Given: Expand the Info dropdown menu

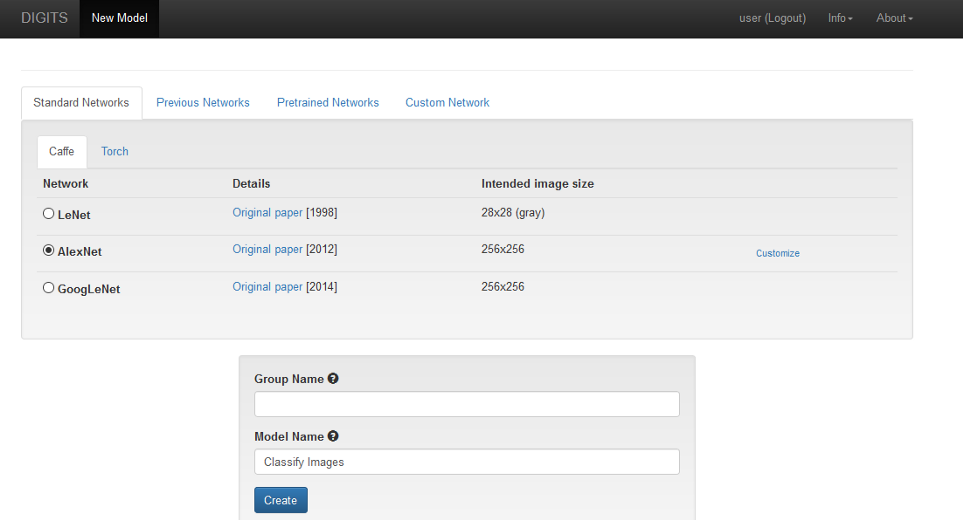Looking at the screenshot, I should click(x=840, y=18).
